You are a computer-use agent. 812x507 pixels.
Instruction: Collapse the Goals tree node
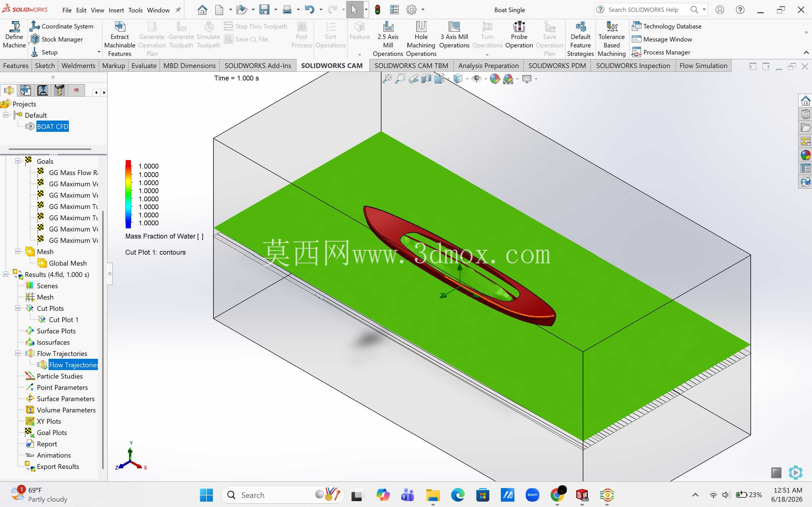18,161
